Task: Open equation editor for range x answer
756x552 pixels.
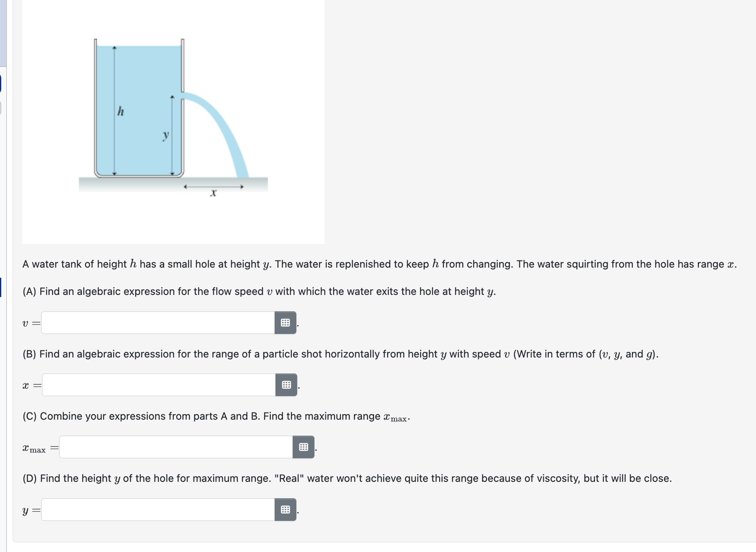Action: [286, 385]
